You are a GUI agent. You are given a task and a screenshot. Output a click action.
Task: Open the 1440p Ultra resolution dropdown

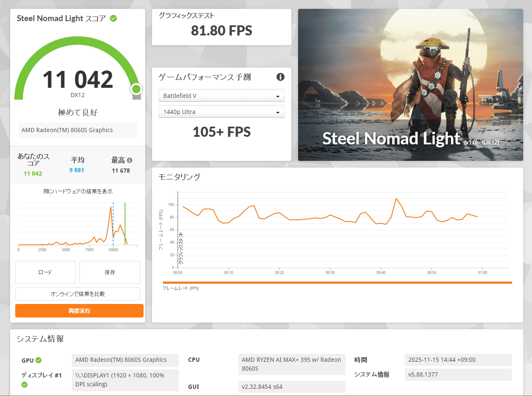(221, 112)
